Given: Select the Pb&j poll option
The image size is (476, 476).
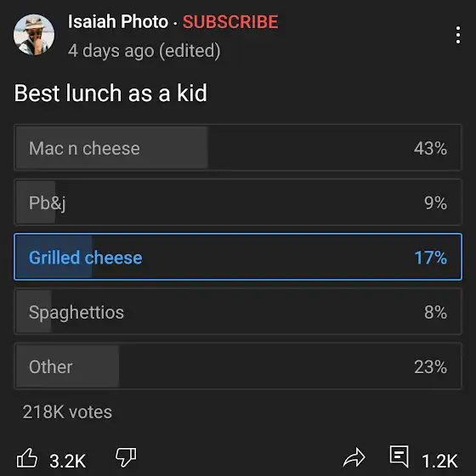Looking at the screenshot, I should point(238,202).
